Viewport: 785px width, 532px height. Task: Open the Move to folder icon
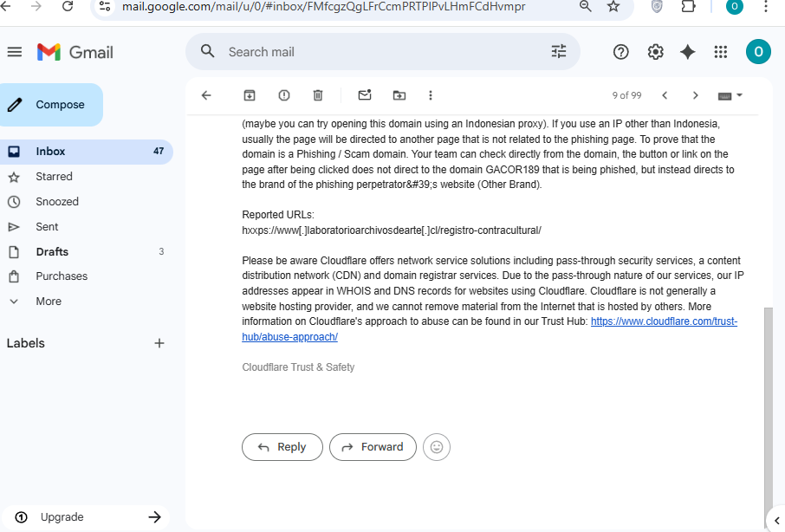pos(399,95)
